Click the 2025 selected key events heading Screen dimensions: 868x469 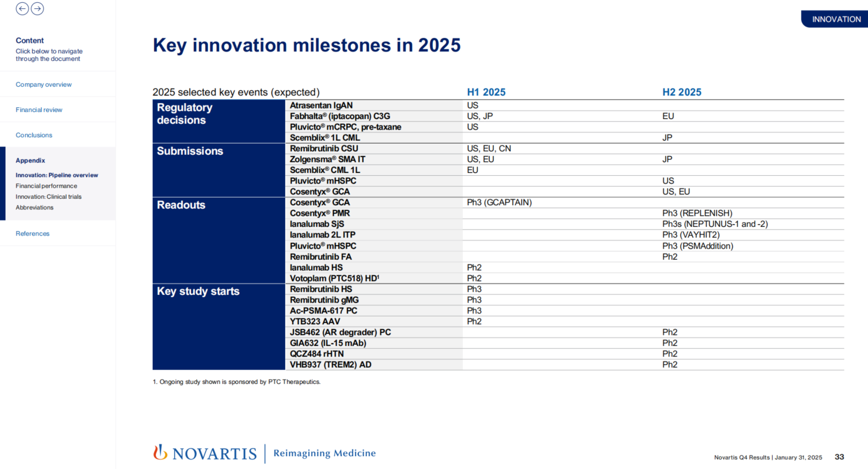pos(236,92)
